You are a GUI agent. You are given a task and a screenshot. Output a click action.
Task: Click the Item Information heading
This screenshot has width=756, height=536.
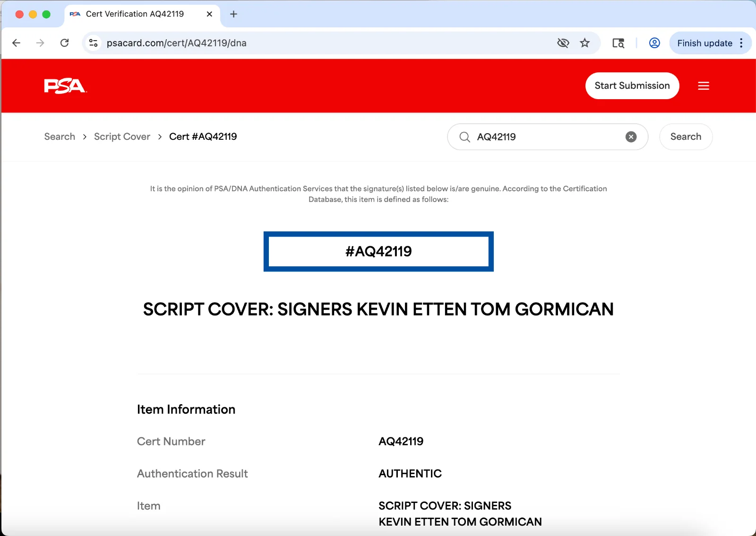pos(186,409)
